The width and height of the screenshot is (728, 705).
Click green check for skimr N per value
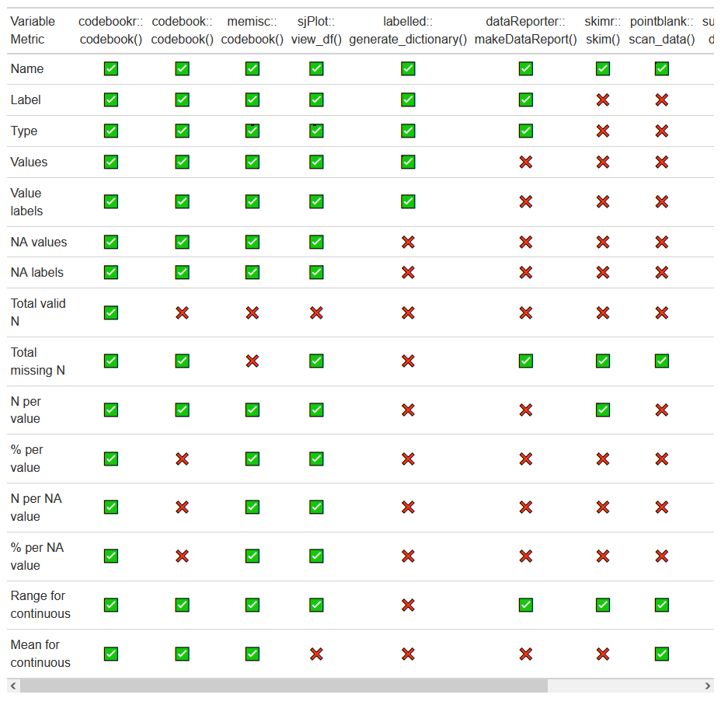(x=602, y=410)
